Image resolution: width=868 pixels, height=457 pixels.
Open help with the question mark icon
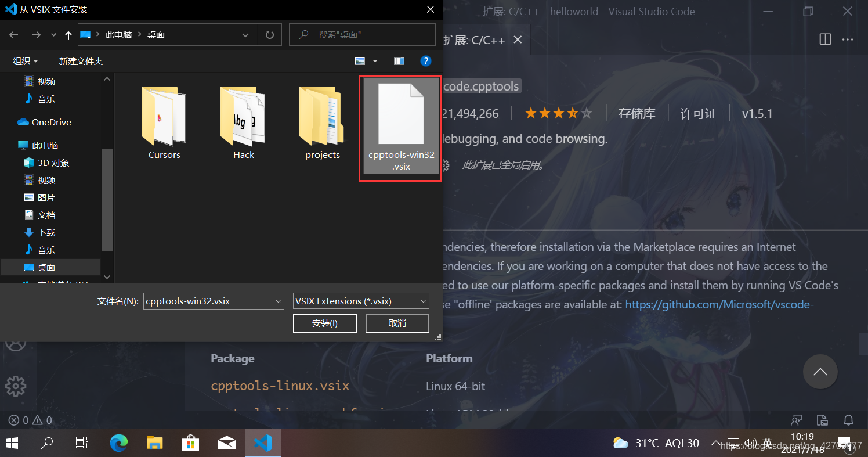click(425, 61)
